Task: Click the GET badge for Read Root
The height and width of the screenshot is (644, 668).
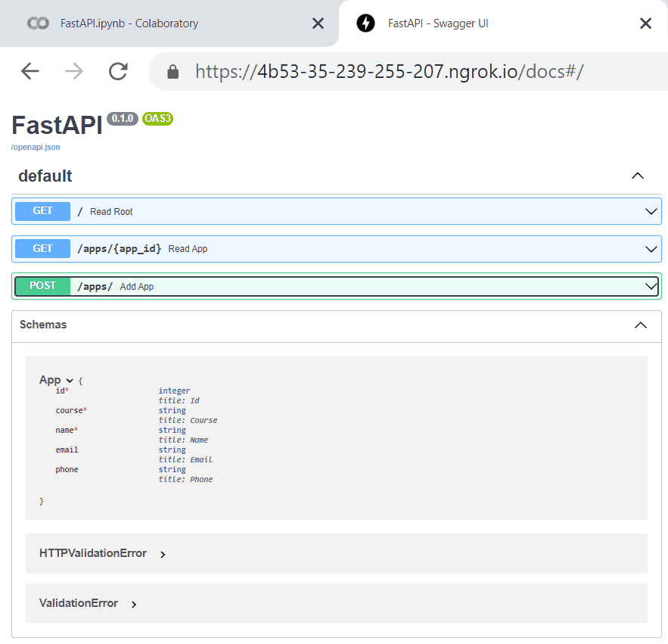Action: (x=42, y=211)
